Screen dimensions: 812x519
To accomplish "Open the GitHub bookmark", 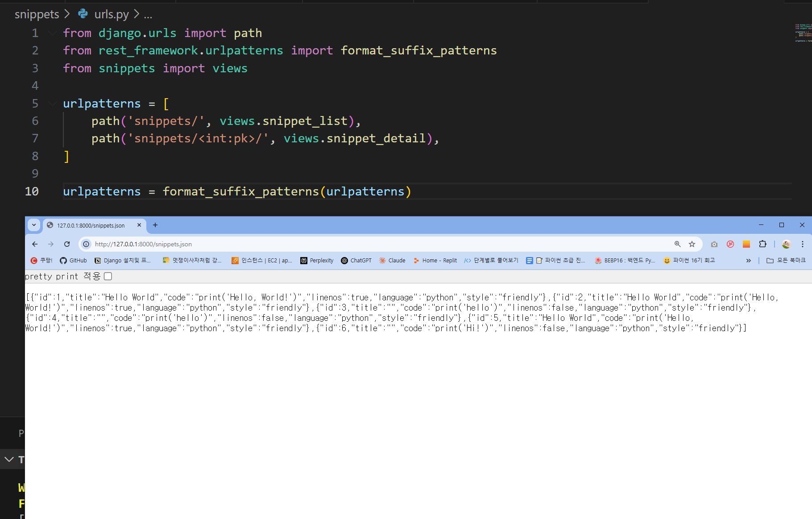I will [74, 261].
